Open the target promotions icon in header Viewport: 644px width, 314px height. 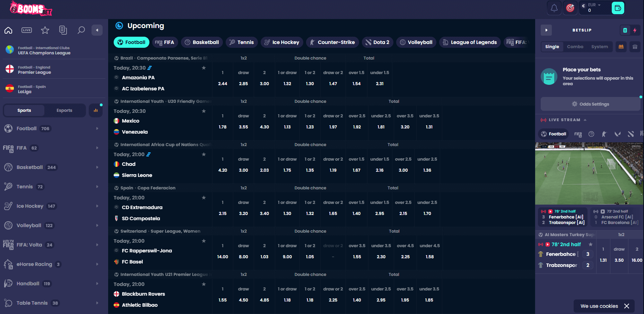(570, 8)
